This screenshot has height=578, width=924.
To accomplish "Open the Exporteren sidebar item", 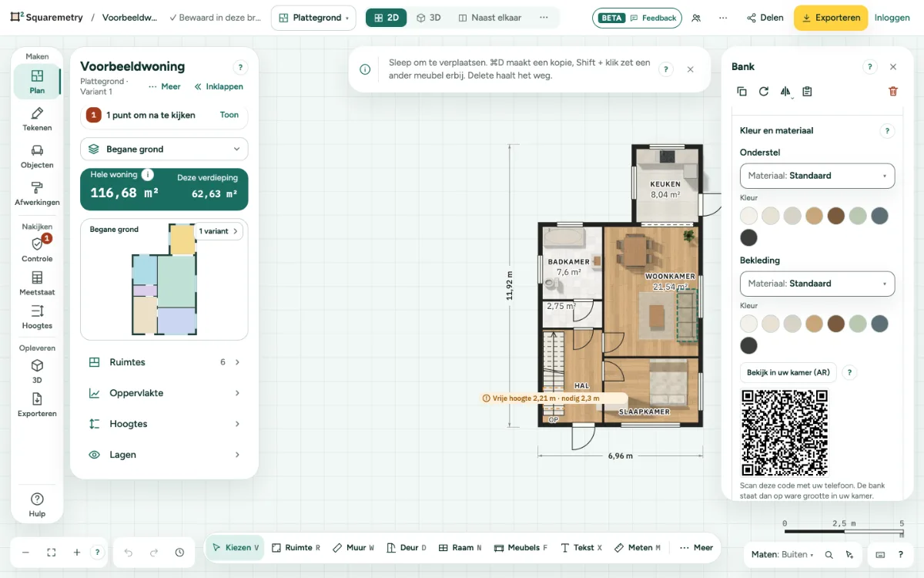I will [x=37, y=405].
